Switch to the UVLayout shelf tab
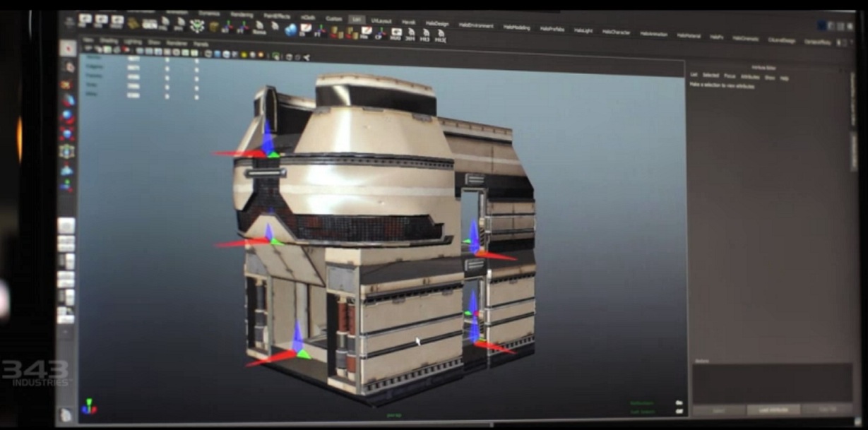 tap(381, 20)
